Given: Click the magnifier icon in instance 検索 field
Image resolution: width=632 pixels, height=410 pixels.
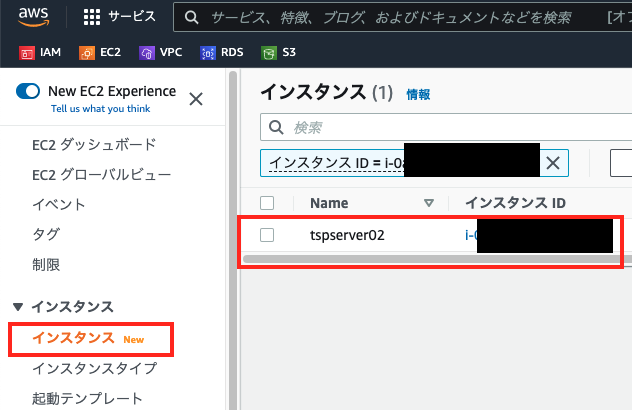Looking at the screenshot, I should (276, 127).
